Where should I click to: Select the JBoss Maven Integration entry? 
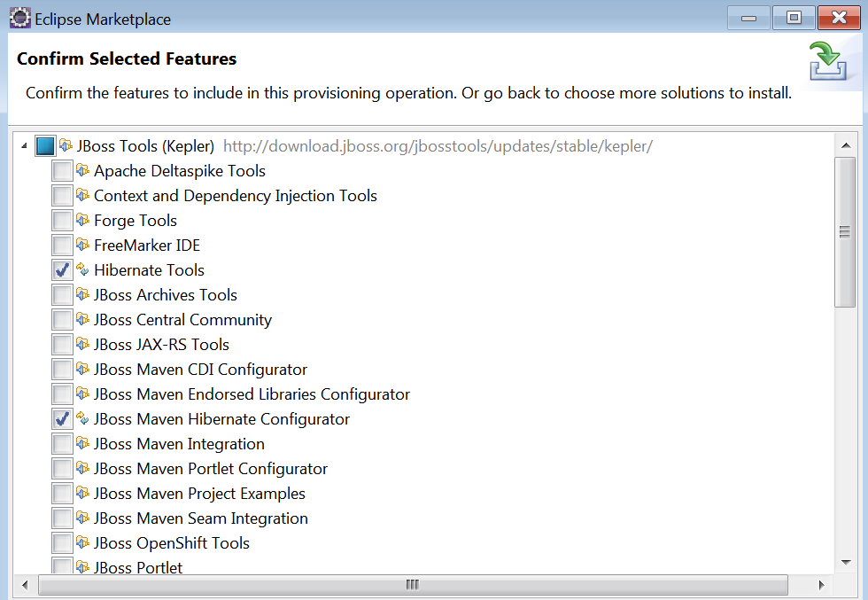point(179,443)
